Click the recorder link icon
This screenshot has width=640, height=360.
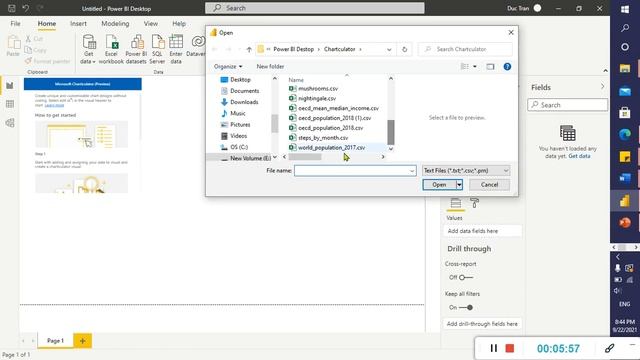(x=609, y=348)
